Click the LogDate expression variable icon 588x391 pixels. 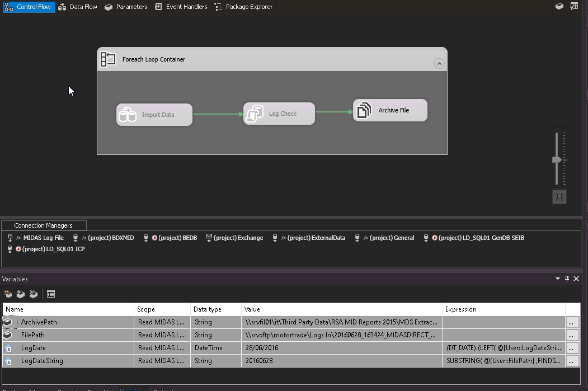8,348
